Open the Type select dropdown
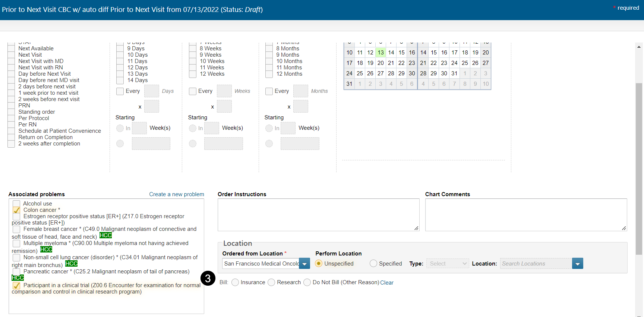Screen dimensions: 644x317 point(447,264)
